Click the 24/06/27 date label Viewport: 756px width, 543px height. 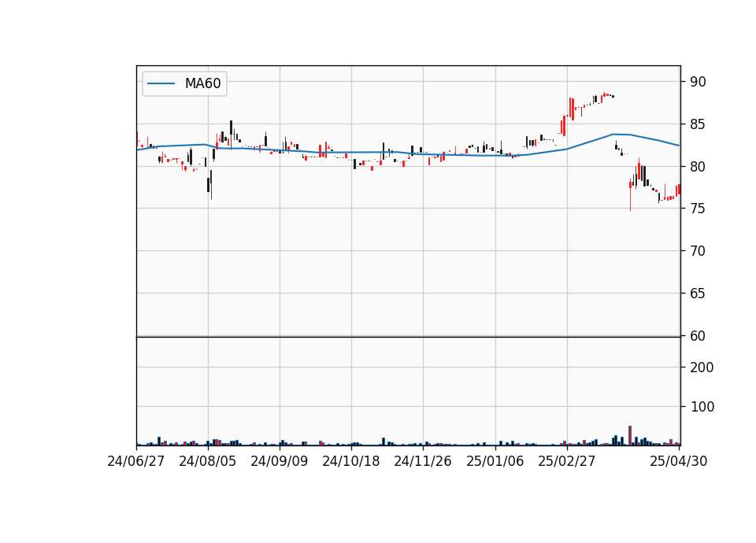click(x=136, y=461)
